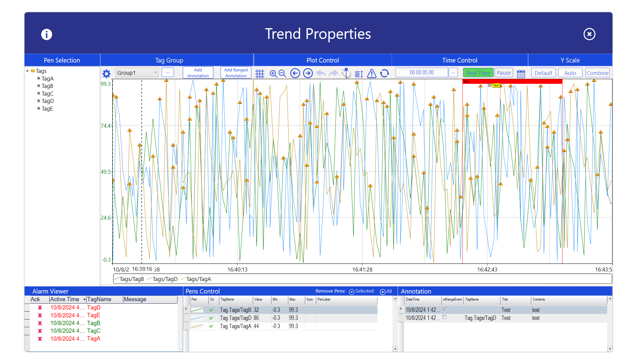This screenshot has height=364, width=637.
Task: Click the time span input field
Action: (421, 73)
